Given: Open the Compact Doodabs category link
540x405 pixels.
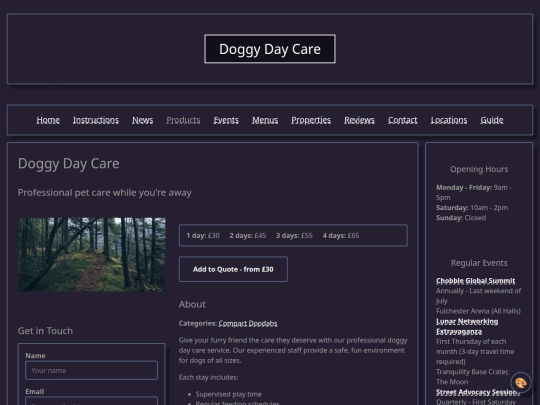Looking at the screenshot, I should (248, 323).
